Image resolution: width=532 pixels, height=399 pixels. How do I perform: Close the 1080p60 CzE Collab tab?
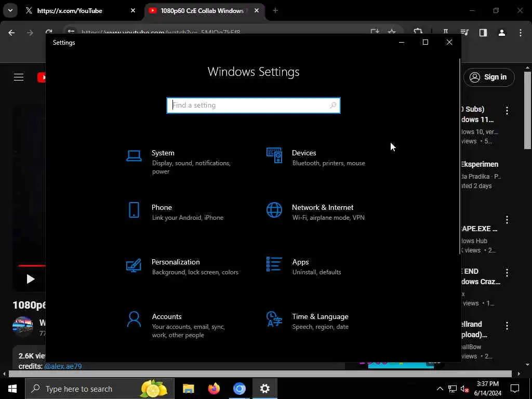pyautogui.click(x=257, y=10)
